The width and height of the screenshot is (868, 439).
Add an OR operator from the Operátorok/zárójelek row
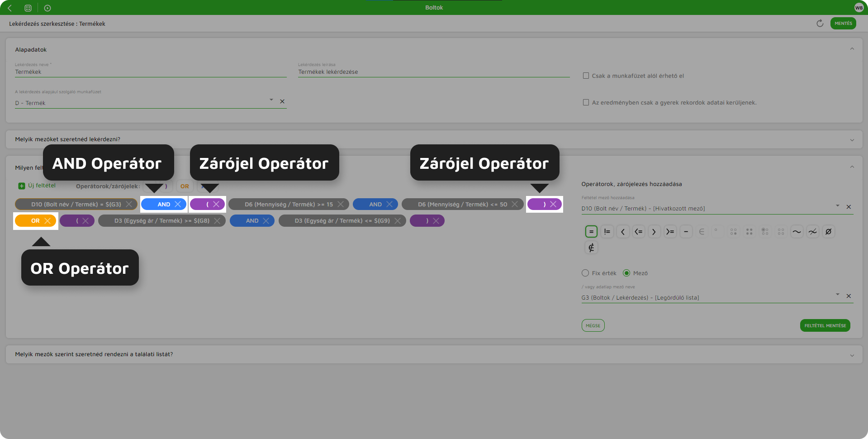tap(185, 186)
